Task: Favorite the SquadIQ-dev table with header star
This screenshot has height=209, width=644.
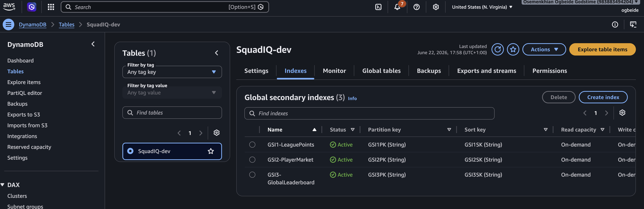Action: (513, 49)
